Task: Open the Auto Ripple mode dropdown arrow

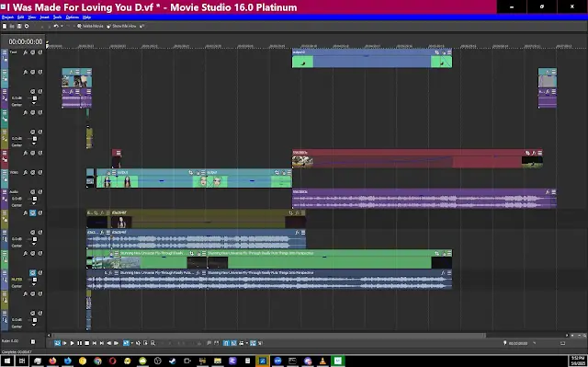Action: click(246, 343)
